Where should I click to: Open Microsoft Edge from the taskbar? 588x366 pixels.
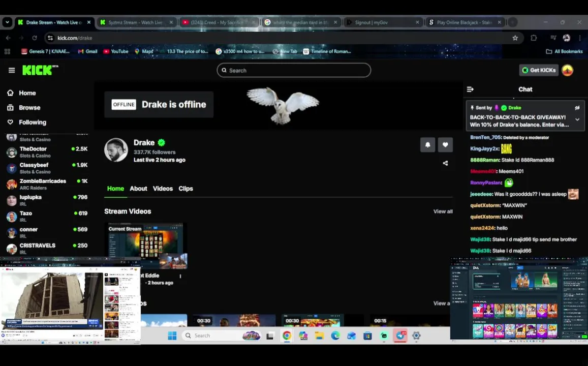pos(335,335)
